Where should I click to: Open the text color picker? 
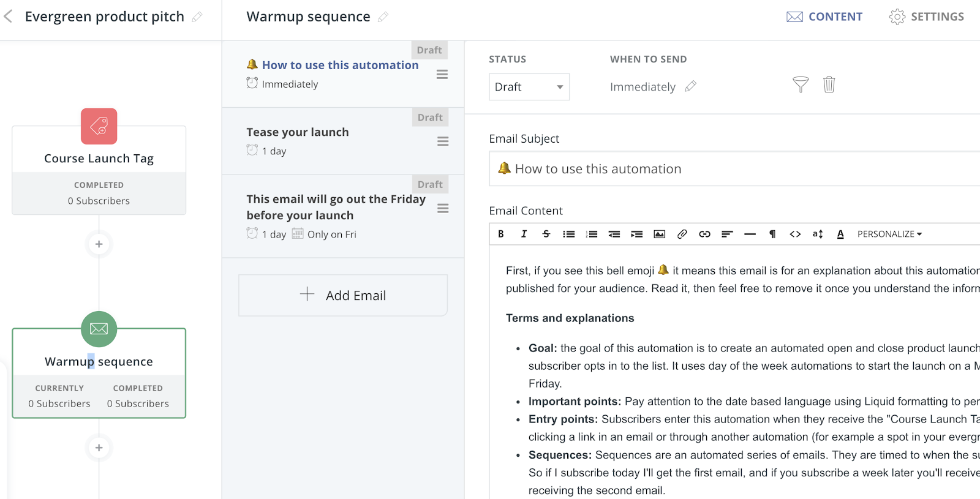(840, 234)
